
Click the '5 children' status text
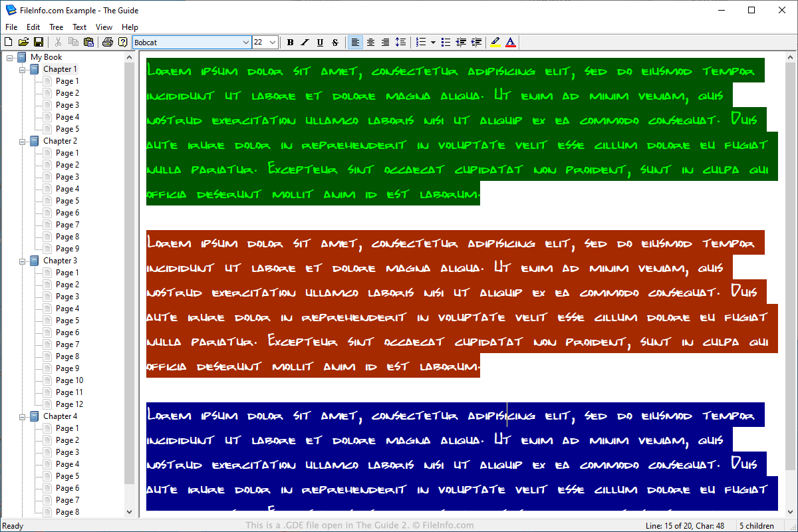pyautogui.click(x=757, y=525)
